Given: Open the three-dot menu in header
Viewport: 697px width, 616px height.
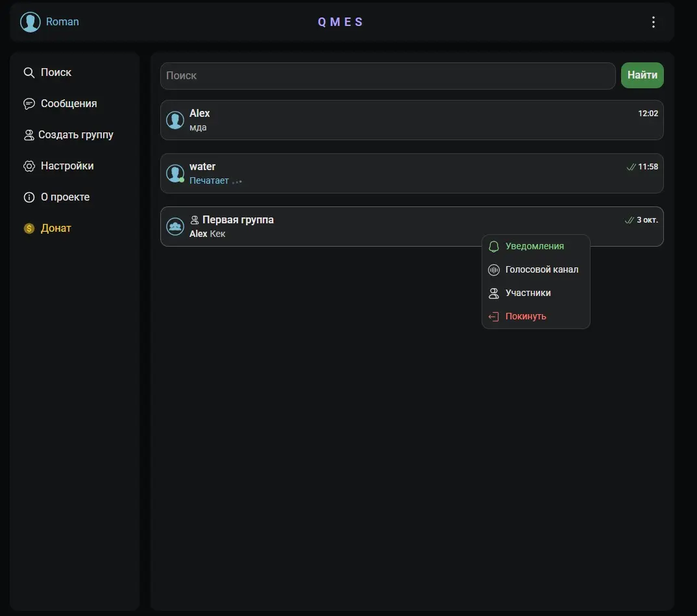Looking at the screenshot, I should point(653,22).
